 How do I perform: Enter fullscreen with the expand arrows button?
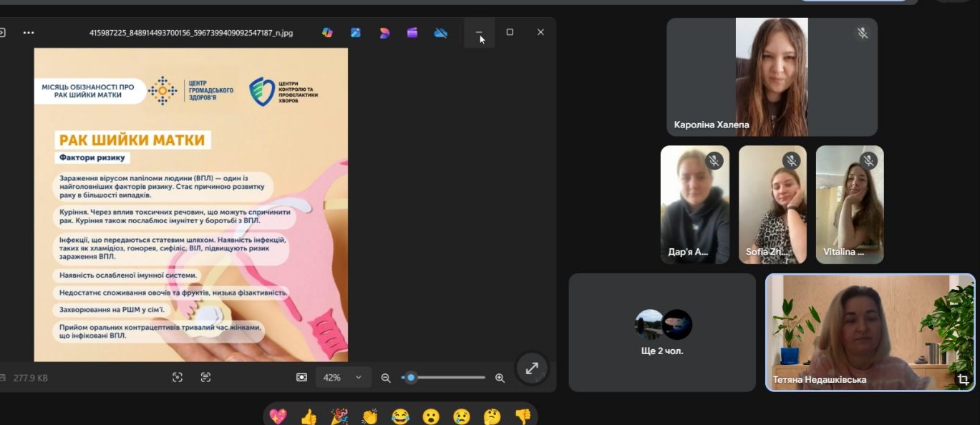(x=532, y=368)
